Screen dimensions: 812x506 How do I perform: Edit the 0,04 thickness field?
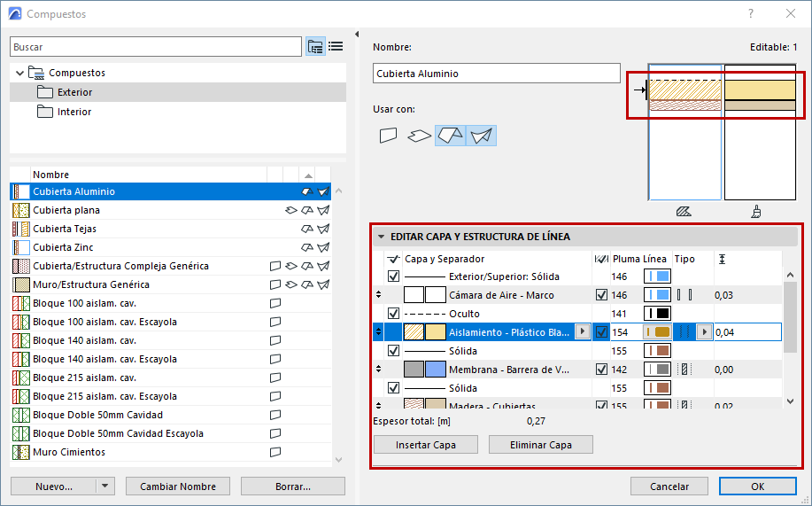(747, 332)
